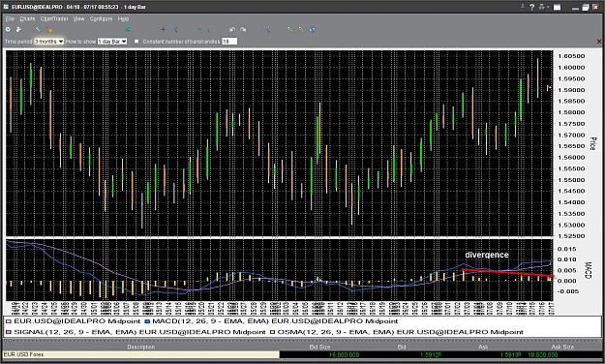Viewport: 605px width, 364px height.
Task: Click the 0.015 MACD axis label
Action: (x=567, y=249)
